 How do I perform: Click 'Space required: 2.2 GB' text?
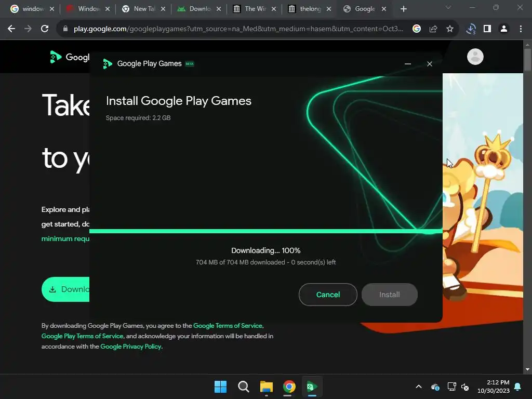tap(138, 118)
